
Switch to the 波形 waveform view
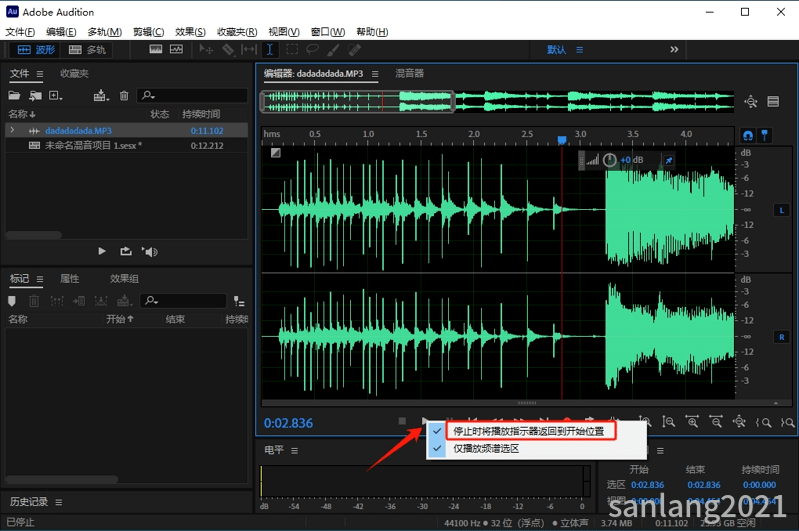click(36, 49)
